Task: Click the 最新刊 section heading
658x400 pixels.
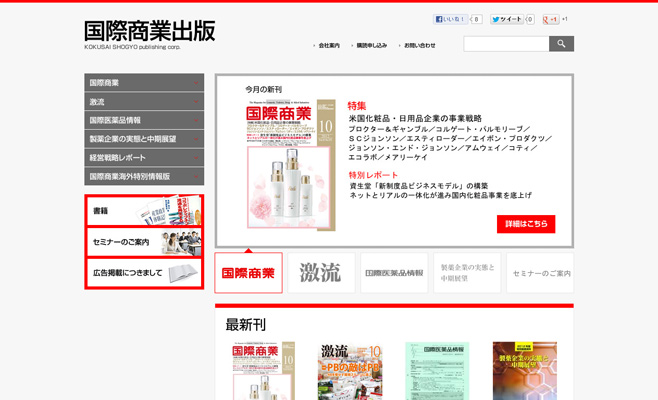Action: click(245, 325)
